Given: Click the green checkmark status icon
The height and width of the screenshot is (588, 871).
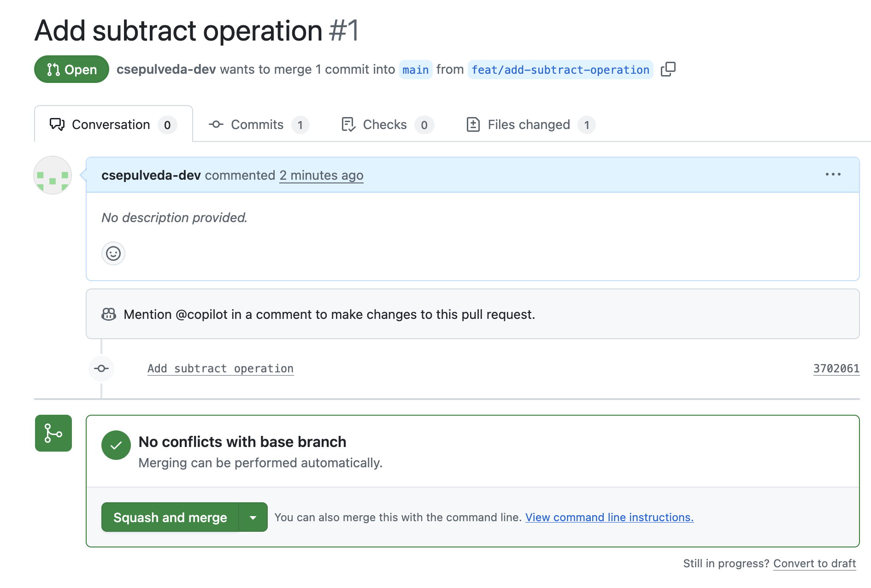Looking at the screenshot, I should [x=116, y=445].
